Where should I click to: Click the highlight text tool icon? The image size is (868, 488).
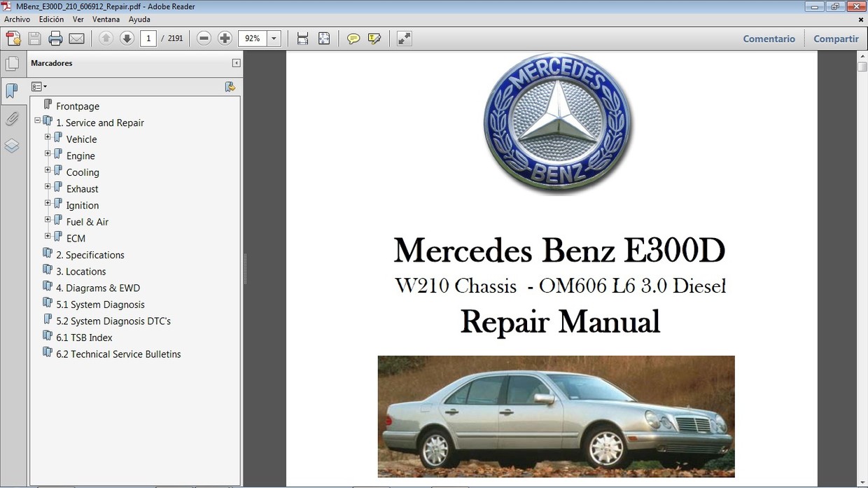click(374, 38)
